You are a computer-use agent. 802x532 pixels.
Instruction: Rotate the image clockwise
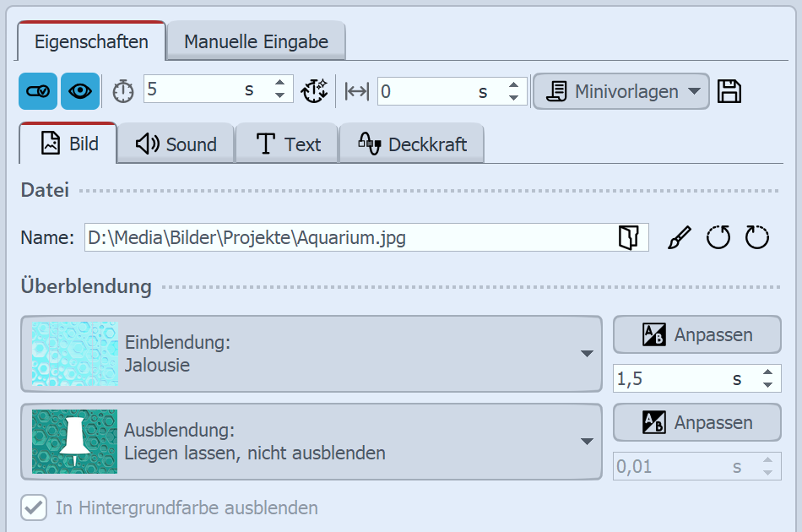point(757,237)
